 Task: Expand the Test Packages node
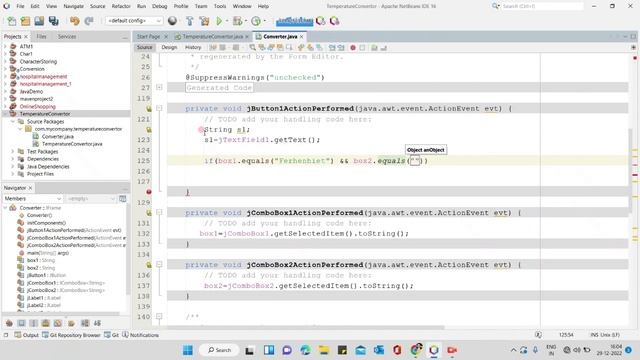point(13,151)
